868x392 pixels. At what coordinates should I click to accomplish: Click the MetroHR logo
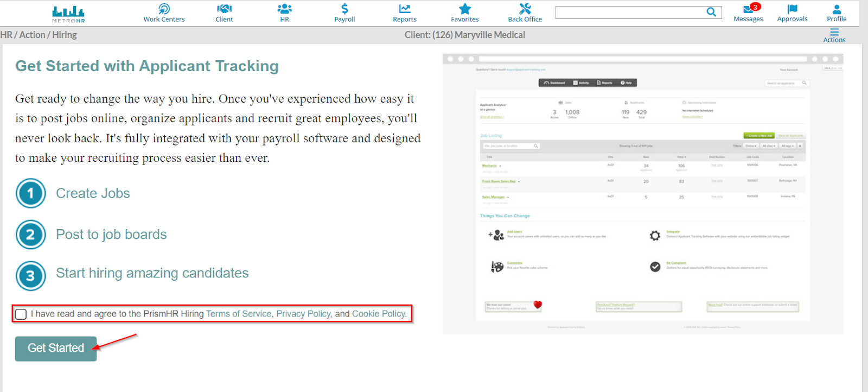coord(68,14)
